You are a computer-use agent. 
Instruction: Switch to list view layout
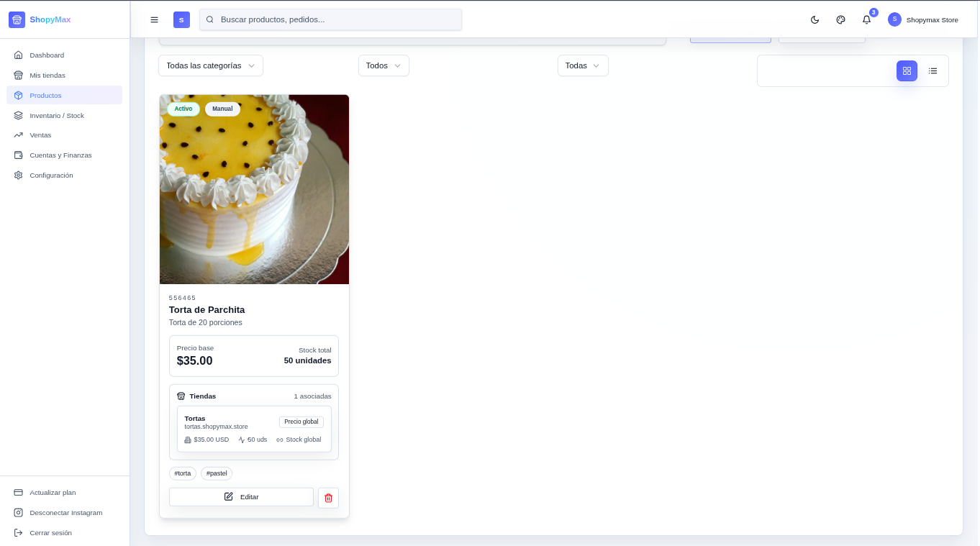933,70
